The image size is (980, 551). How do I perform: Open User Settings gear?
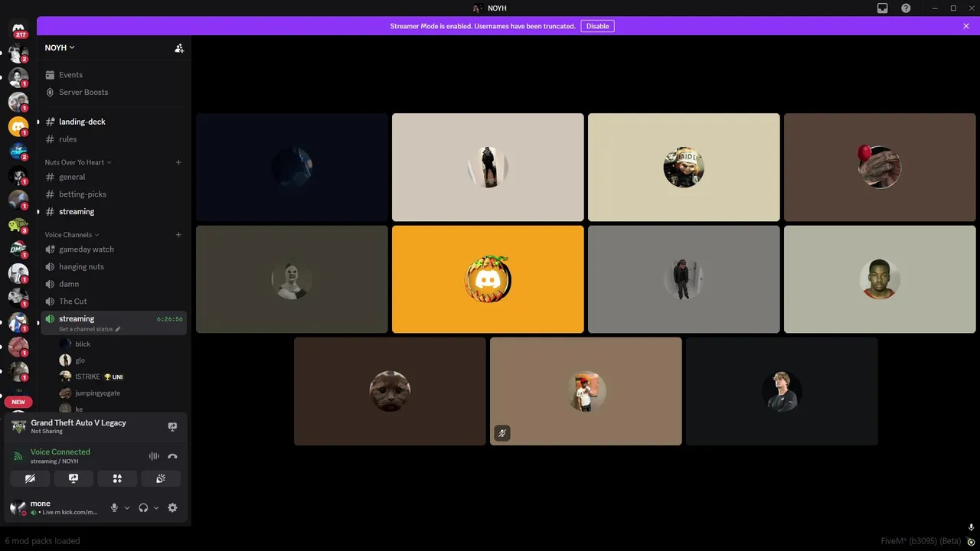[172, 507]
